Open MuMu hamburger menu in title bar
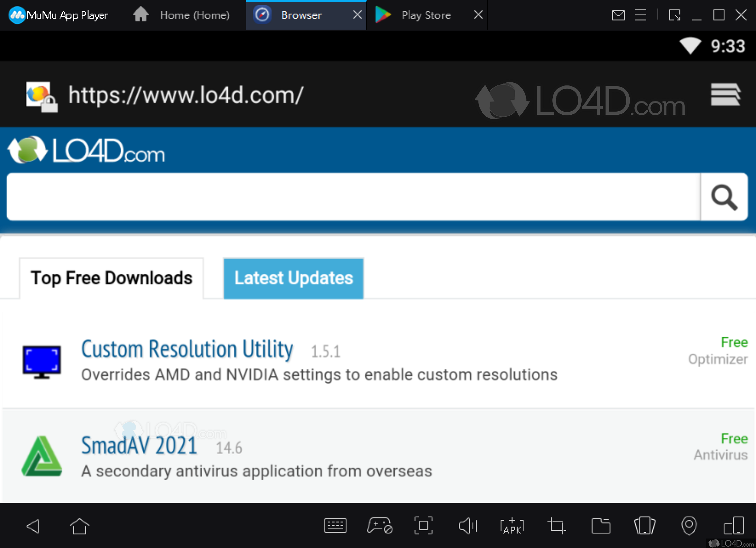The height and width of the screenshot is (548, 756). 641,15
